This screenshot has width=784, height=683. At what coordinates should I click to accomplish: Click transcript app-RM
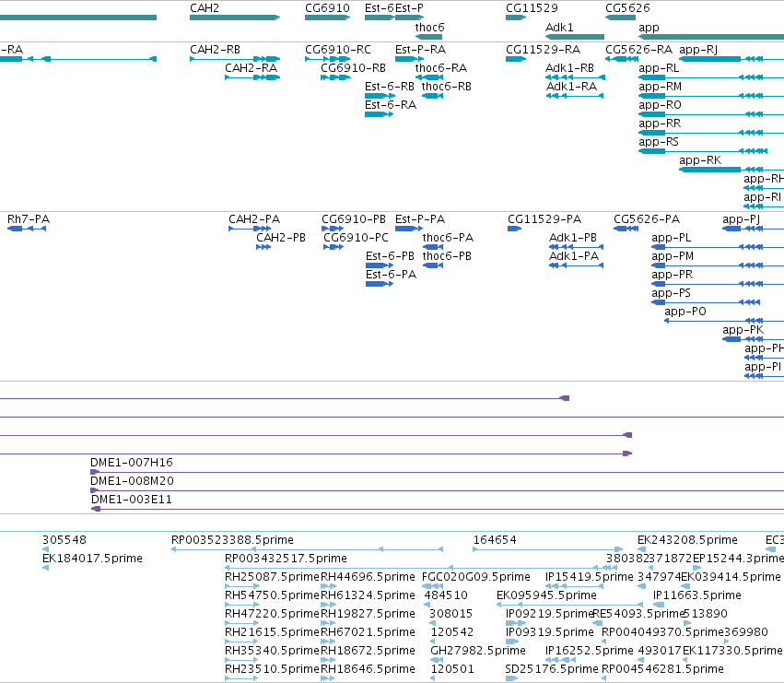711,96
